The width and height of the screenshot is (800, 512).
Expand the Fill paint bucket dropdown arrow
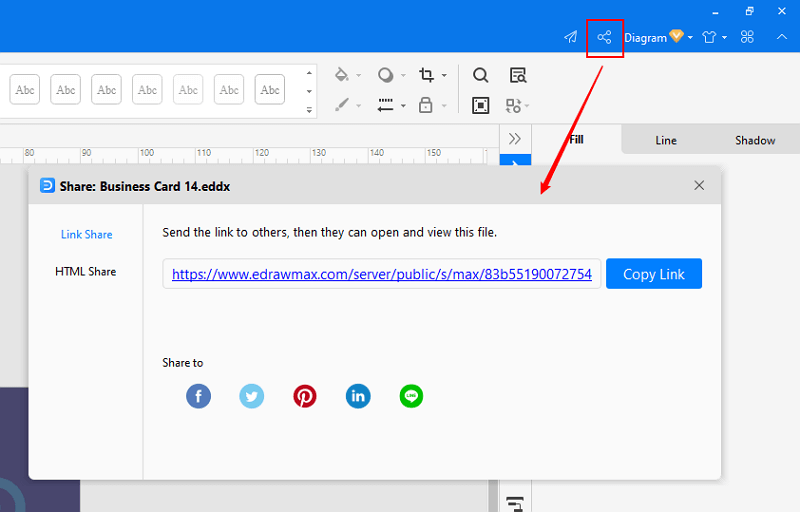[359, 75]
